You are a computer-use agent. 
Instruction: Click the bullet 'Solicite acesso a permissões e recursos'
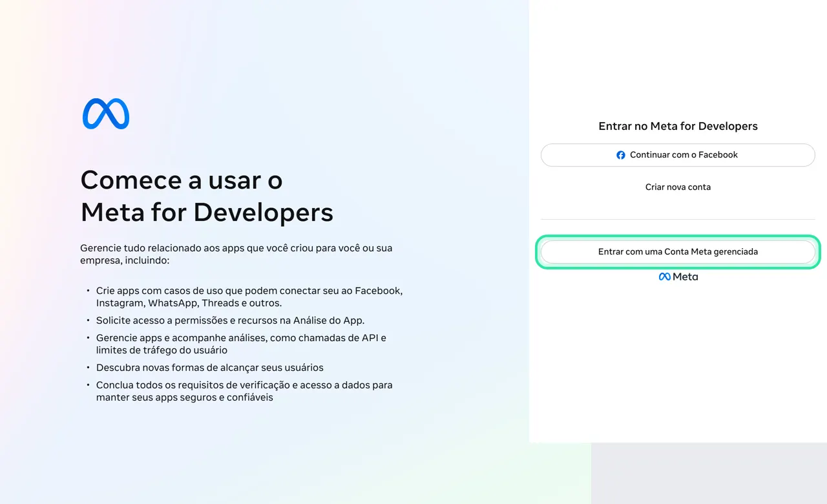pyautogui.click(x=231, y=320)
